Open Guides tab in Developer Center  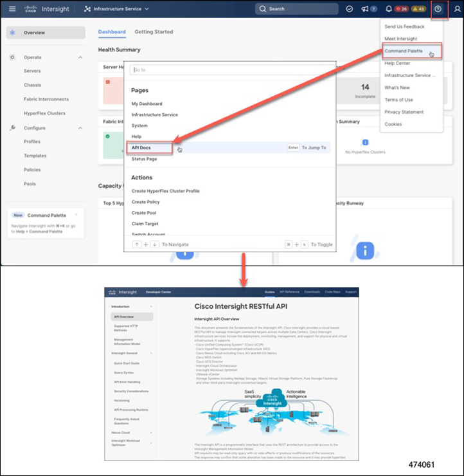pyautogui.click(x=270, y=292)
